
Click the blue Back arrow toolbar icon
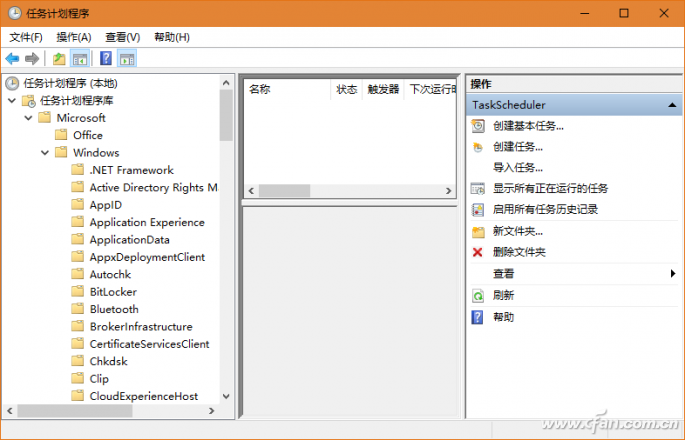tap(12, 58)
